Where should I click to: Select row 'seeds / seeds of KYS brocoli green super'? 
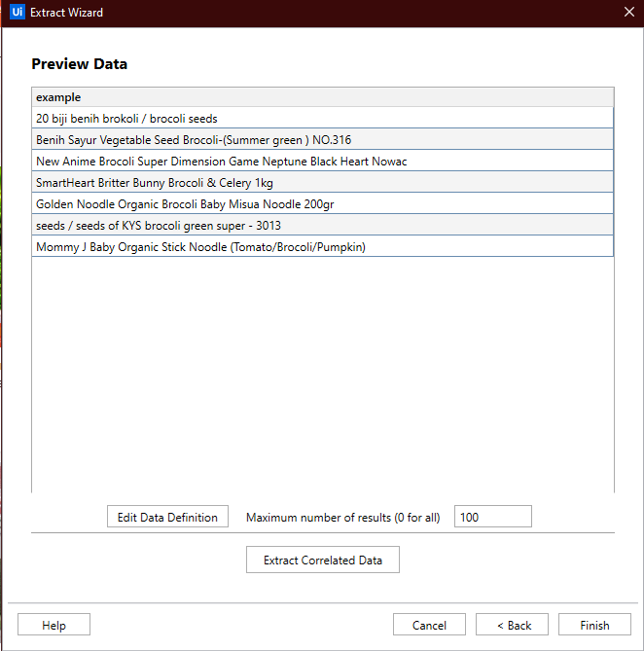322,225
